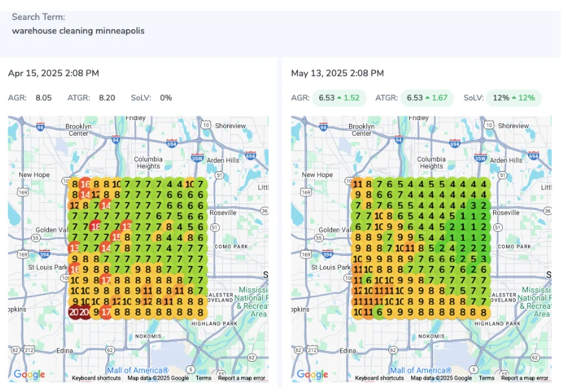Click the SoLV 12% green badge

click(514, 98)
